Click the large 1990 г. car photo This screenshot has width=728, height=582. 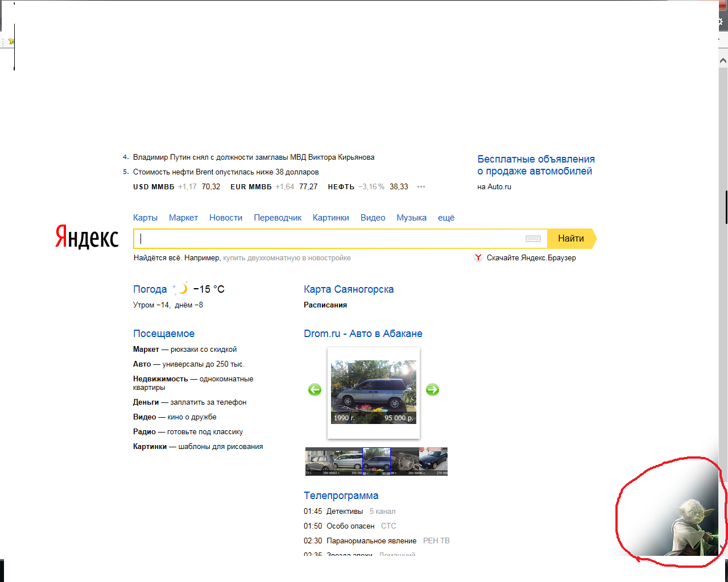[x=374, y=392]
